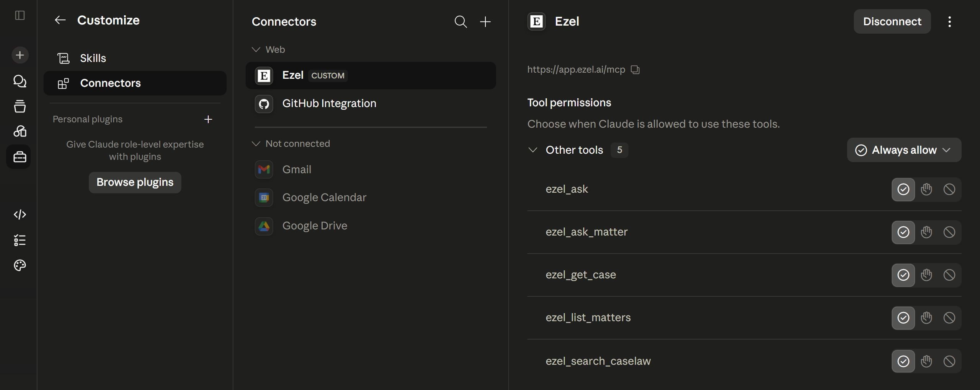980x390 pixels.
Task: Copy the Ezel MCP URL
Action: [x=635, y=70]
